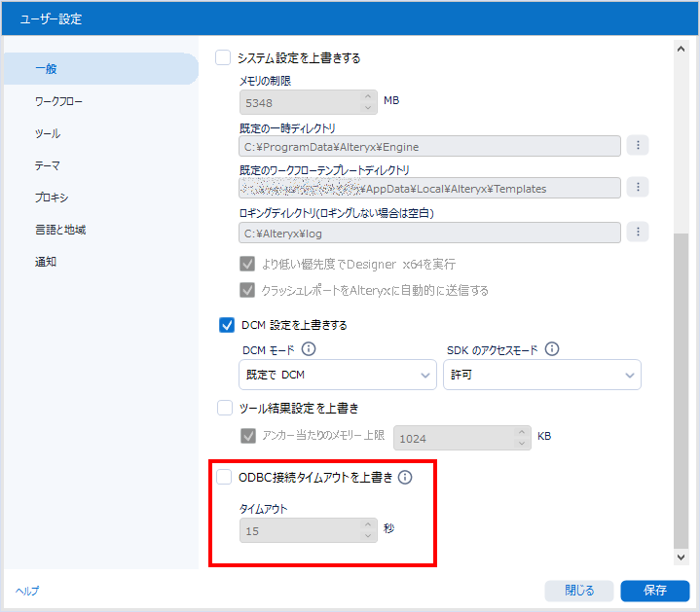Enable ODBC接続タイムアウトを上書き checkbox
The width and height of the screenshot is (700, 612).
point(224,477)
